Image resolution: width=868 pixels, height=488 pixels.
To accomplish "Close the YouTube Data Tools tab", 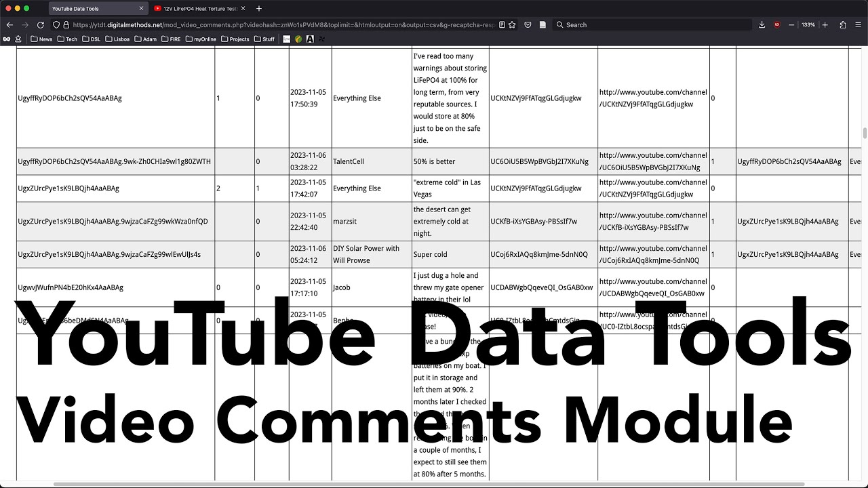I will tap(142, 9).
